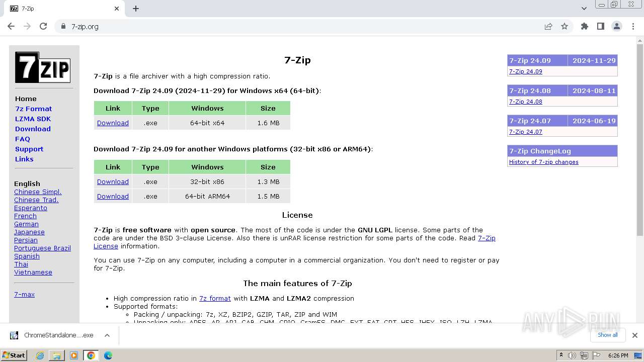Close the downloads bar

pyautogui.click(x=635, y=335)
